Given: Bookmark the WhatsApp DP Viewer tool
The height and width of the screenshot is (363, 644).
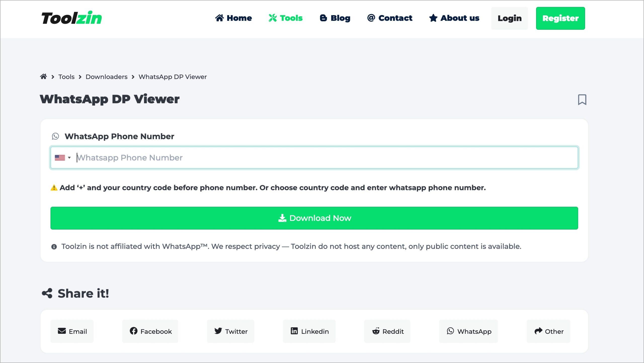Looking at the screenshot, I should (582, 100).
